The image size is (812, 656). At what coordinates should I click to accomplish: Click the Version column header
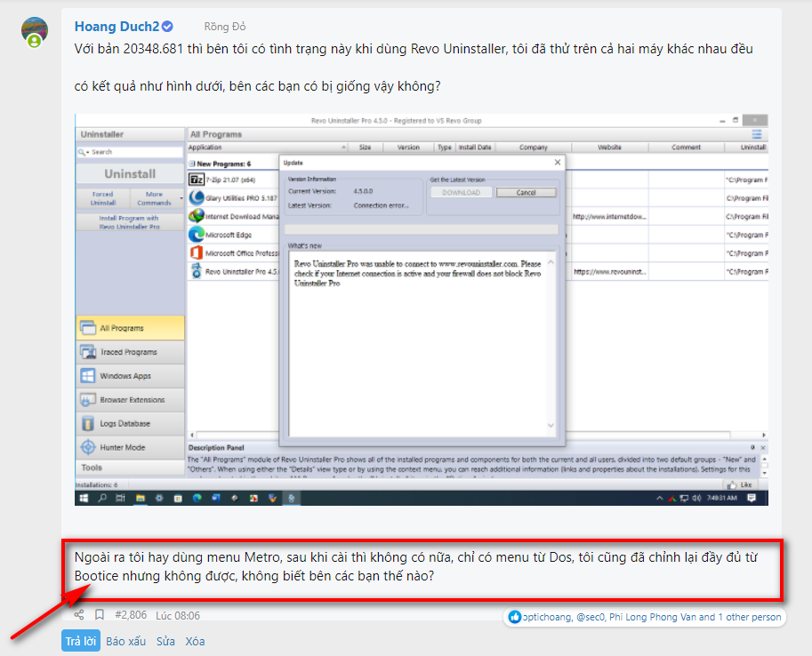pos(408,147)
